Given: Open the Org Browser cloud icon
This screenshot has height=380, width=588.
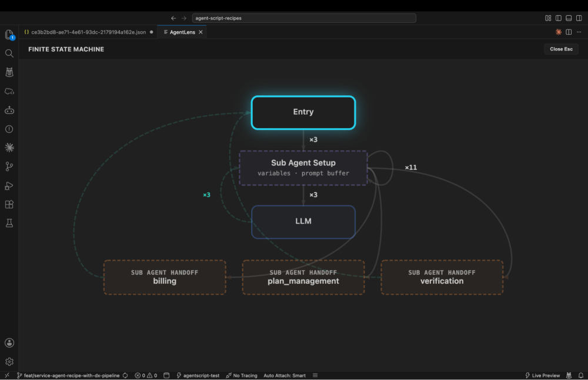Looking at the screenshot, I should point(9,92).
